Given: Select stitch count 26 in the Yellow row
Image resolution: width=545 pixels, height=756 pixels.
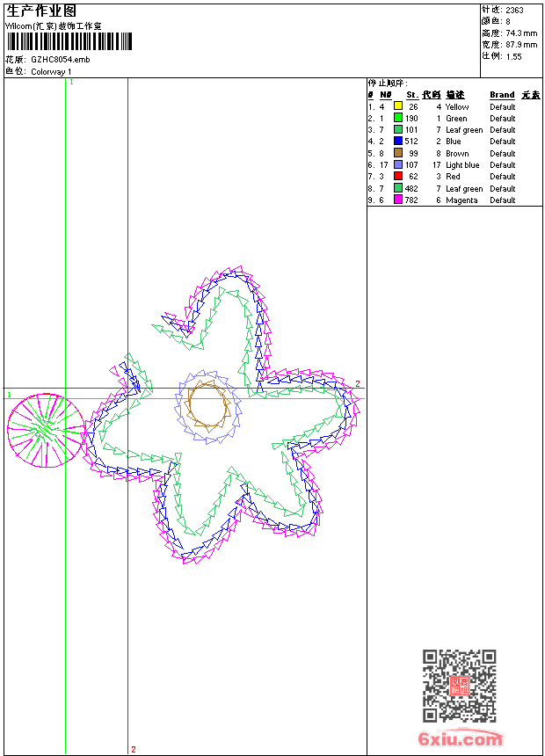Looking at the screenshot, I should pos(413,107).
